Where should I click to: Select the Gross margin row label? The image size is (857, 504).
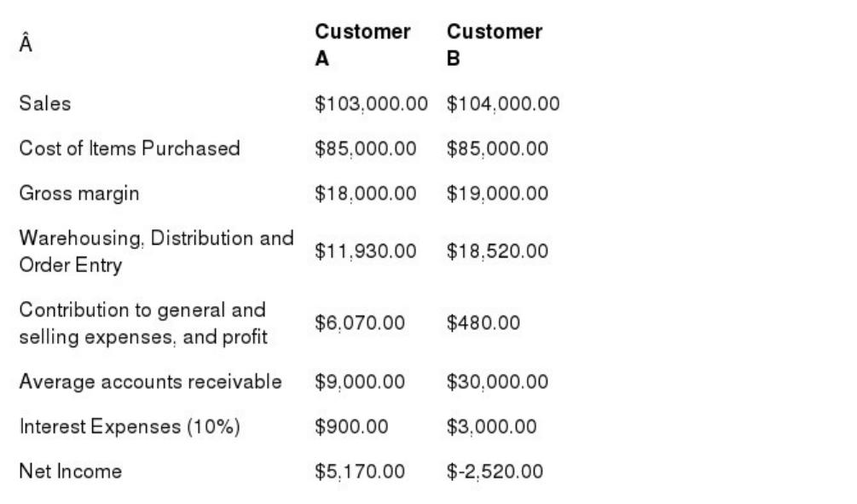point(79,194)
